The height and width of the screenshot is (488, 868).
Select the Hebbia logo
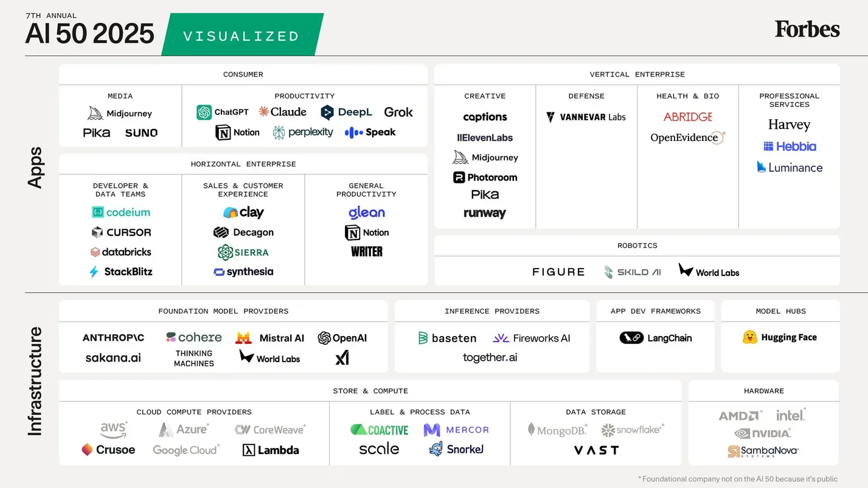[790, 146]
